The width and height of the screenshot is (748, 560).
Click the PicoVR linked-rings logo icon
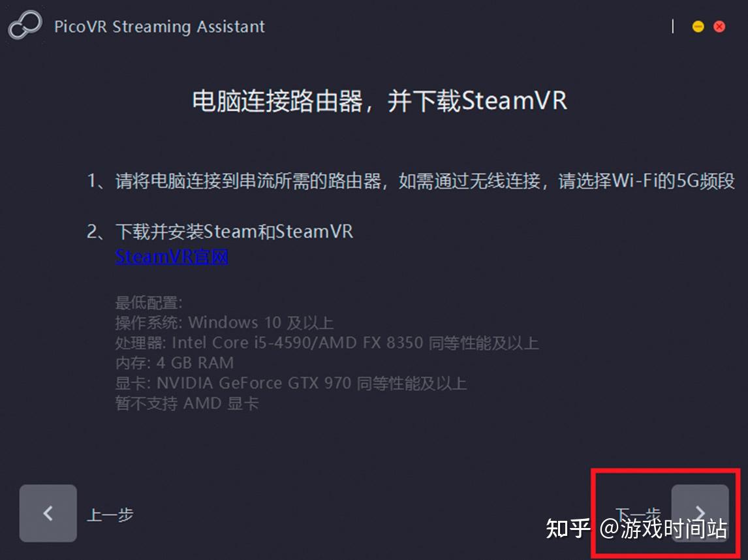25,25
